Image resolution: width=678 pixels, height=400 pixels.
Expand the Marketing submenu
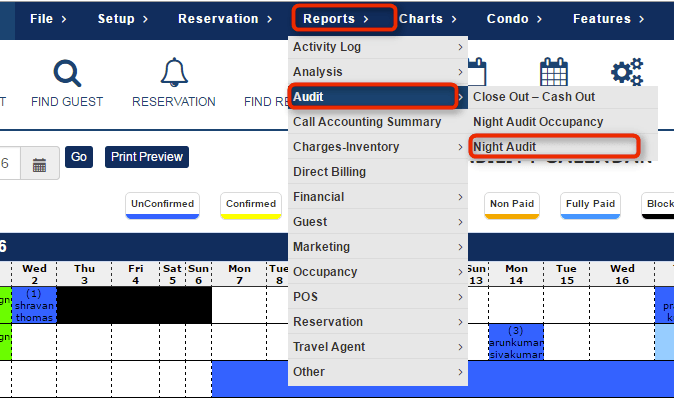(378, 247)
